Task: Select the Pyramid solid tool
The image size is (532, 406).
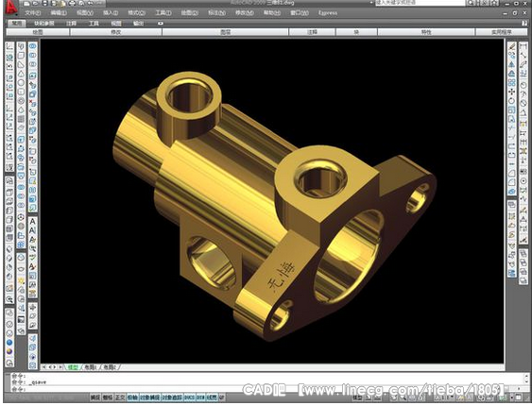Action: pos(21,110)
